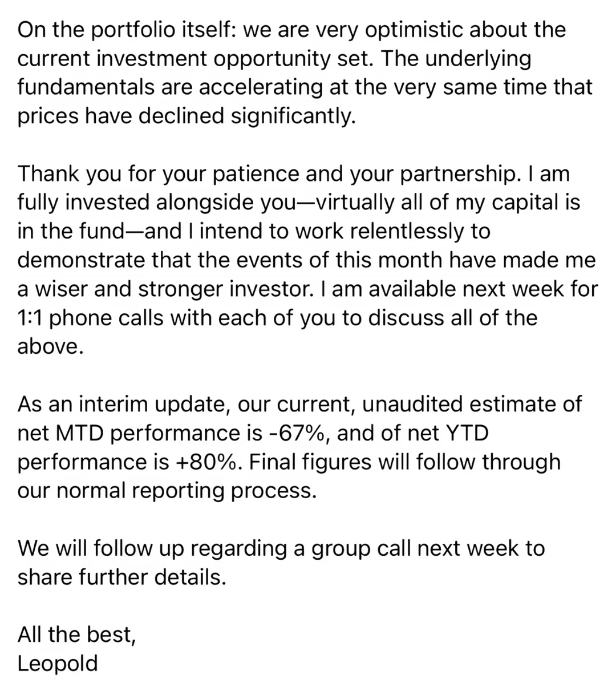616x679 pixels.
Task: Click the "Leopold" signature name
Action: [58, 663]
